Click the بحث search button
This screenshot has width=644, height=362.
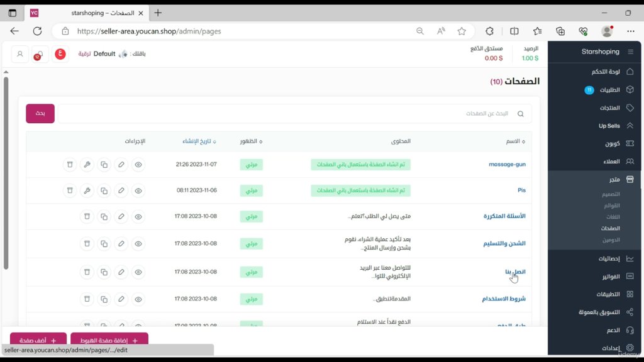click(x=40, y=113)
